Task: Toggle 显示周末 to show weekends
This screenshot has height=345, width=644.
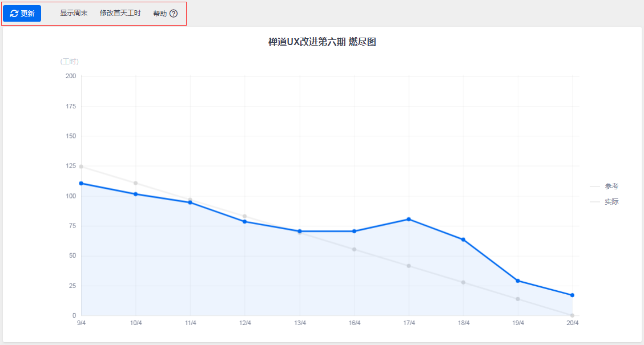Action: tap(74, 13)
